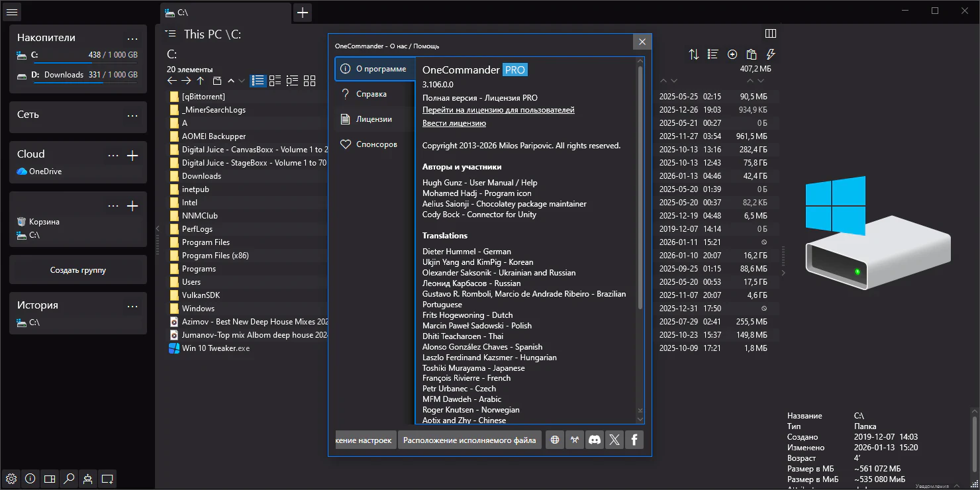The height and width of the screenshot is (490, 980).
Task: Open the sort order options arrows
Action: pos(694,54)
